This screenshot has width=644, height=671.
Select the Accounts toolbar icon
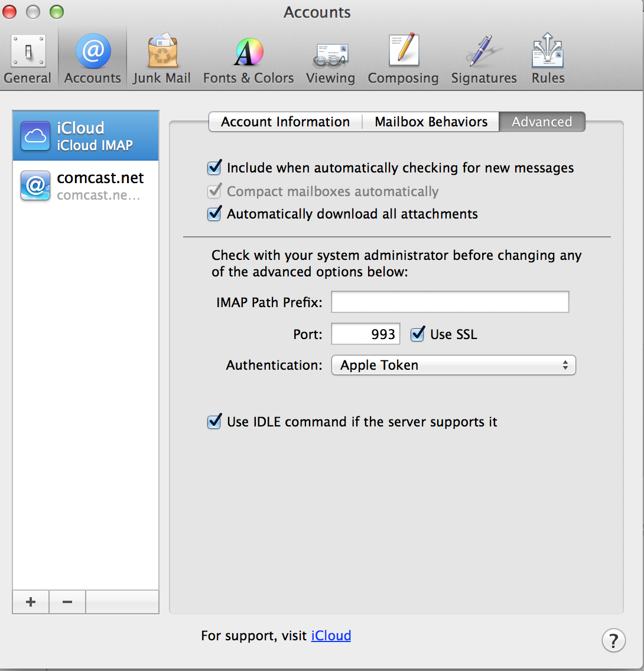click(x=92, y=59)
